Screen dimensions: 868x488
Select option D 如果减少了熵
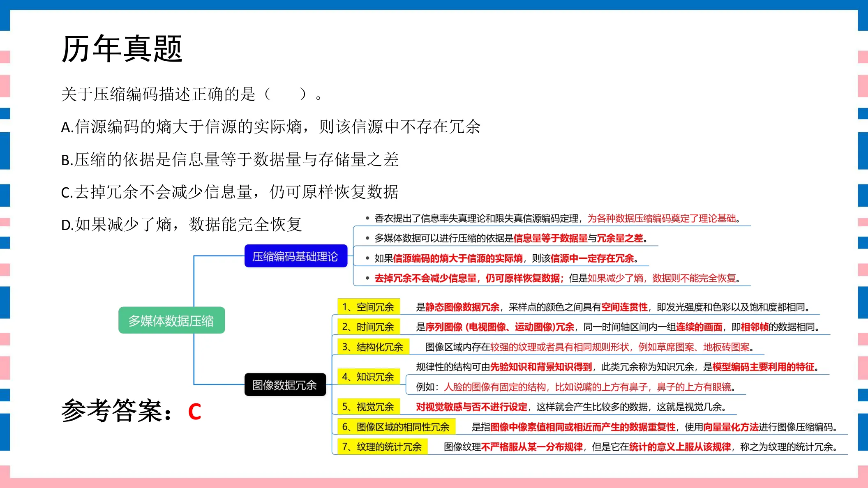coord(181,225)
